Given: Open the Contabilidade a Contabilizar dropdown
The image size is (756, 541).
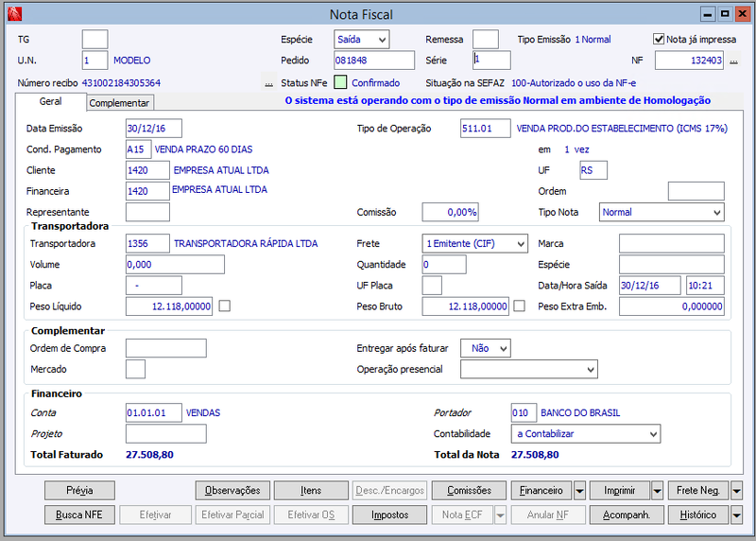Looking at the screenshot, I should pyautogui.click(x=585, y=434).
